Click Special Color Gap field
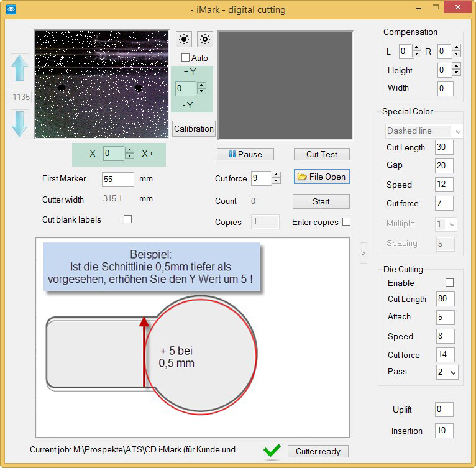Screen dimensions: 476x468 click(444, 166)
